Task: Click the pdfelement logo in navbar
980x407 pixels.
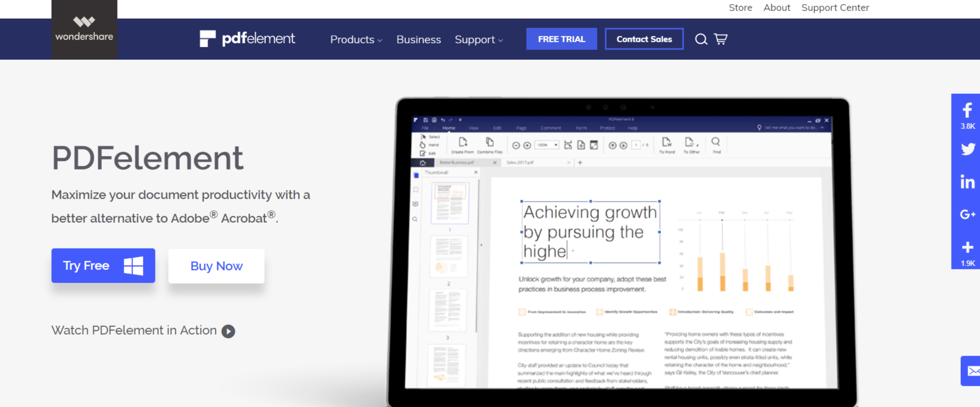Action: click(x=248, y=39)
